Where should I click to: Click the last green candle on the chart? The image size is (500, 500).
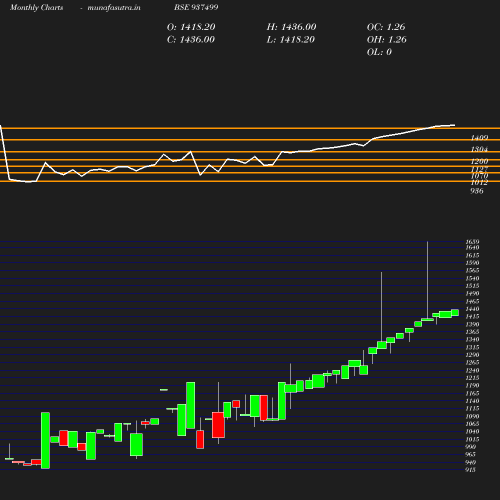pyautogui.click(x=455, y=312)
